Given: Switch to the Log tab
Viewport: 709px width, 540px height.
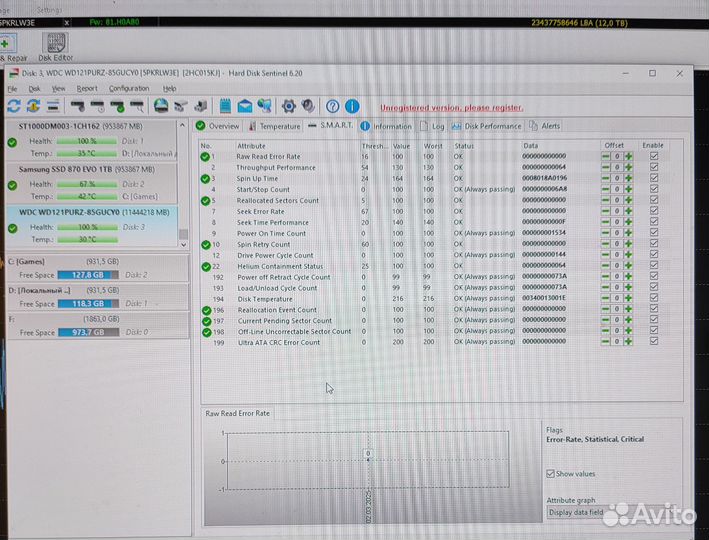Looking at the screenshot, I should pyautogui.click(x=432, y=126).
